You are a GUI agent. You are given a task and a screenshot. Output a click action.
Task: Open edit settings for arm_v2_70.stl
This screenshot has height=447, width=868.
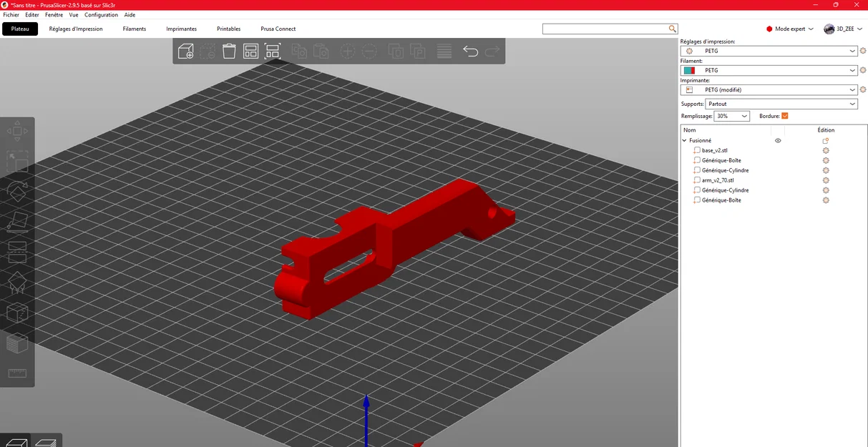[826, 180]
